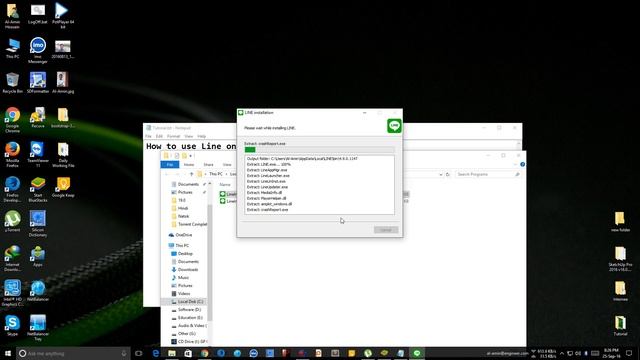
Task: Show hidden system tray icons
Action: point(562,353)
